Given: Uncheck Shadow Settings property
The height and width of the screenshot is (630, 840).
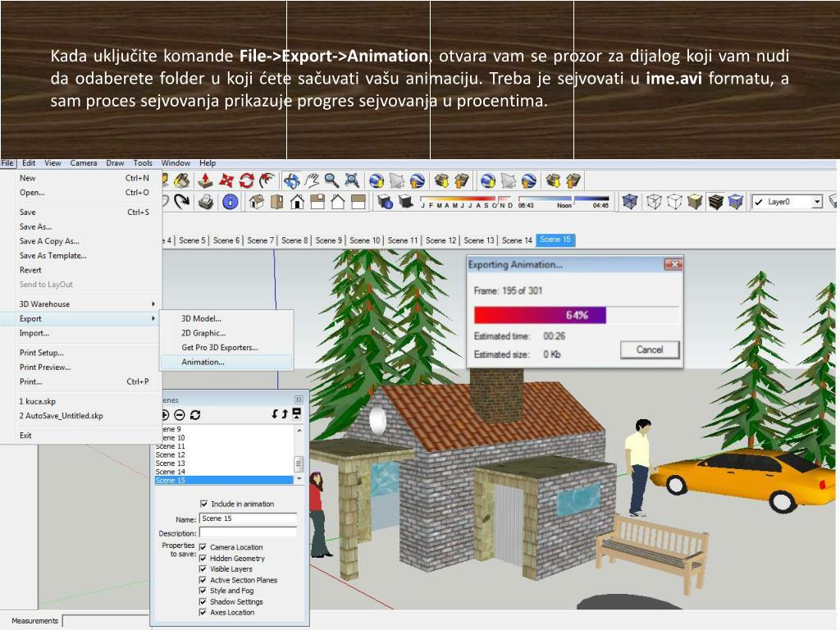Looking at the screenshot, I should [x=203, y=601].
